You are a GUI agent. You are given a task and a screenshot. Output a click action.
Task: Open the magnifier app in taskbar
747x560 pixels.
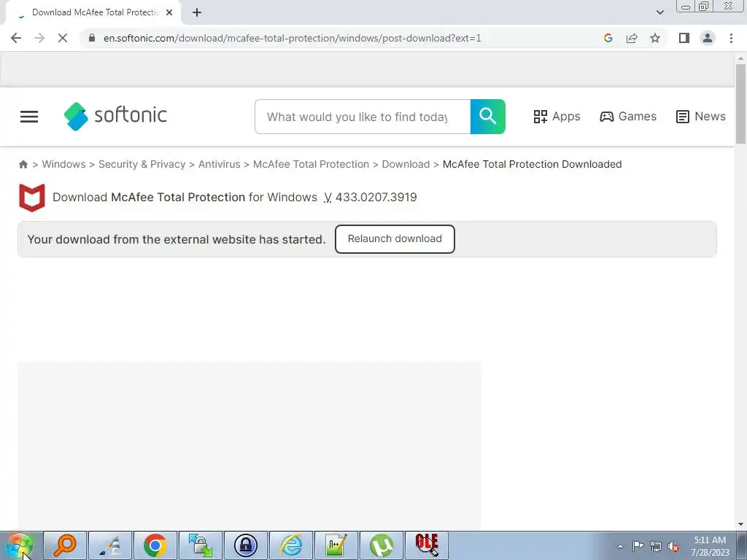(x=65, y=545)
